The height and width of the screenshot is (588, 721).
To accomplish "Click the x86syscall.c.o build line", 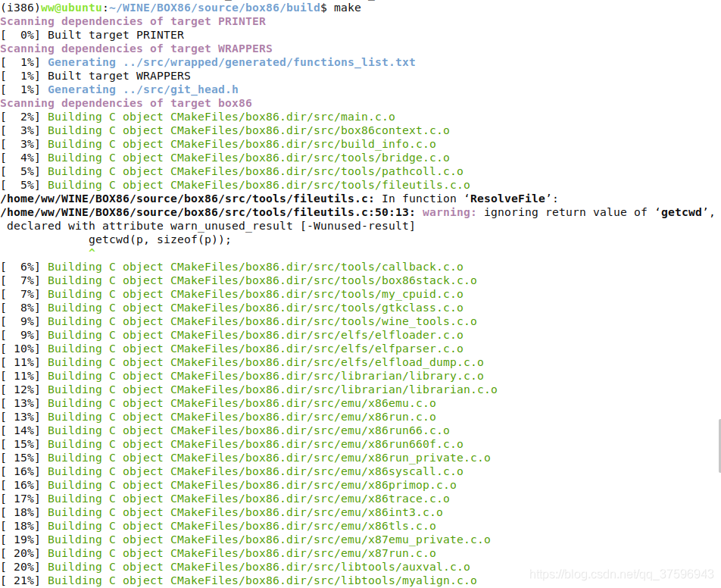I will 232,471.
